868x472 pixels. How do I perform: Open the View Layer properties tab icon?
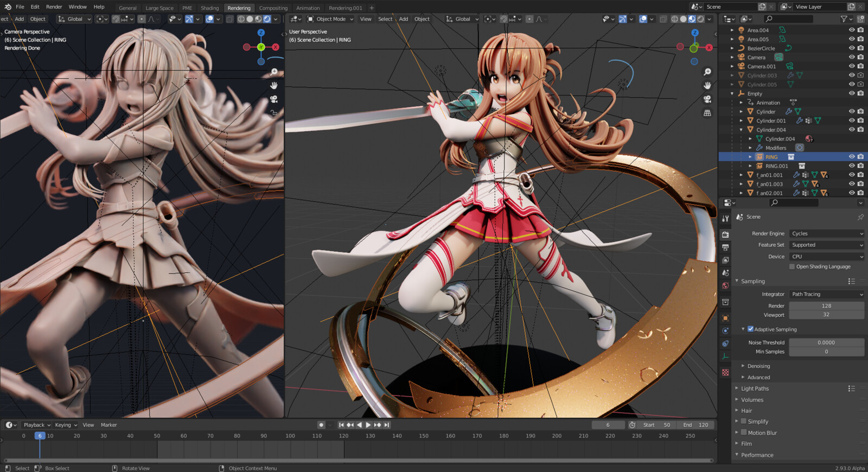coord(725,260)
